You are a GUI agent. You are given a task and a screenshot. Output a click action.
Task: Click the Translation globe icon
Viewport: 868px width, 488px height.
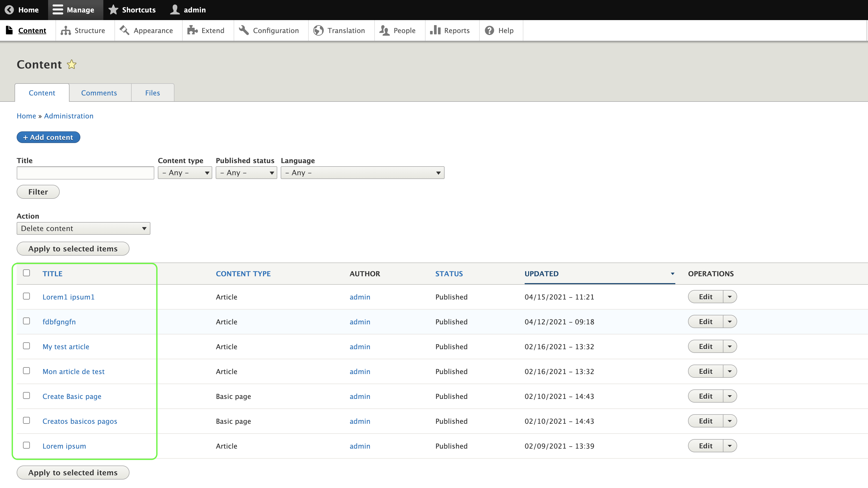[x=318, y=30]
